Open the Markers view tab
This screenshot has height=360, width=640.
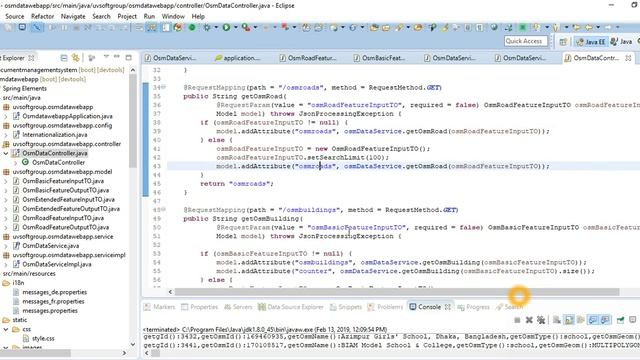[160, 307]
